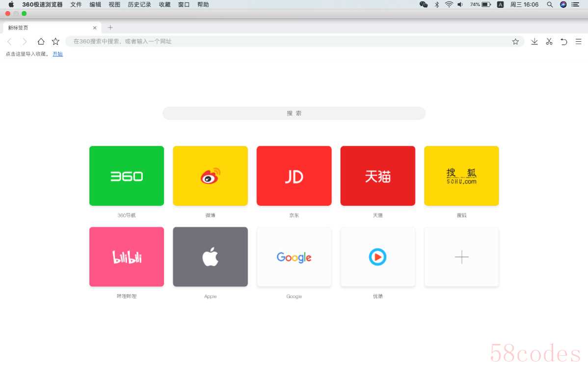Open the Google shortcut tile
Image resolution: width=588 pixels, height=368 pixels.
pos(294,257)
